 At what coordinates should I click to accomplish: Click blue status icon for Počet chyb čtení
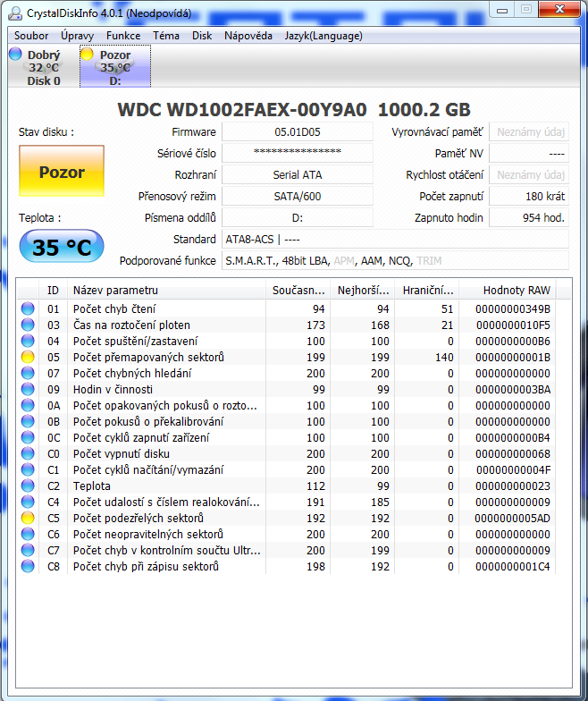[28, 308]
